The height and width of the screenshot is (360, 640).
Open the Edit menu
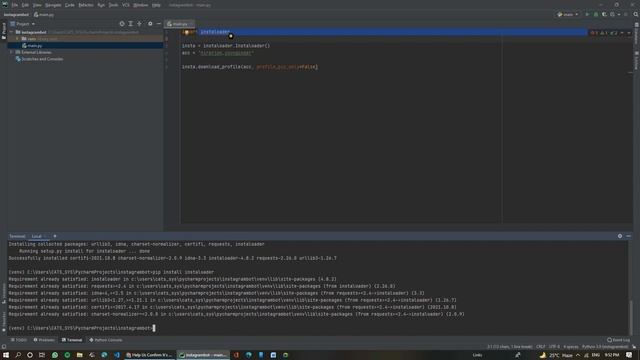click(25, 5)
